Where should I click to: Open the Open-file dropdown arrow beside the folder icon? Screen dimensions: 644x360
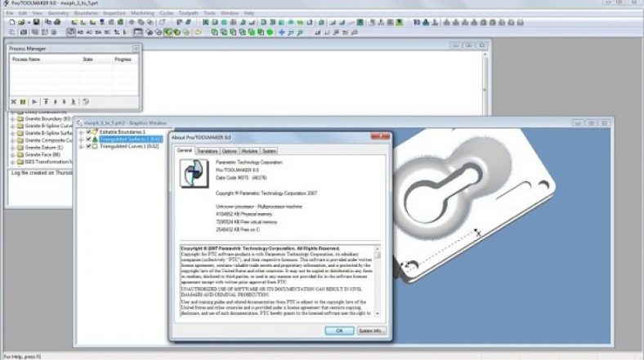[29, 23]
